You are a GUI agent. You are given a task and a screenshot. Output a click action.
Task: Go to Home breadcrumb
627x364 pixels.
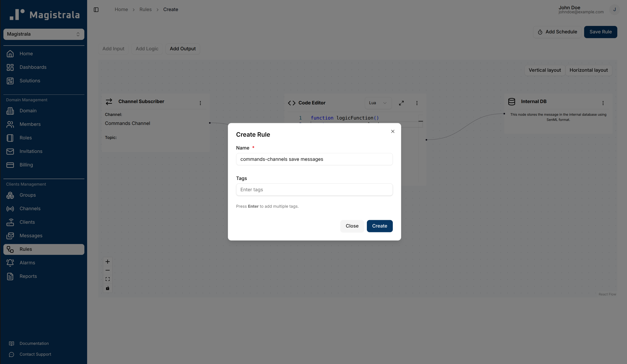point(121,9)
